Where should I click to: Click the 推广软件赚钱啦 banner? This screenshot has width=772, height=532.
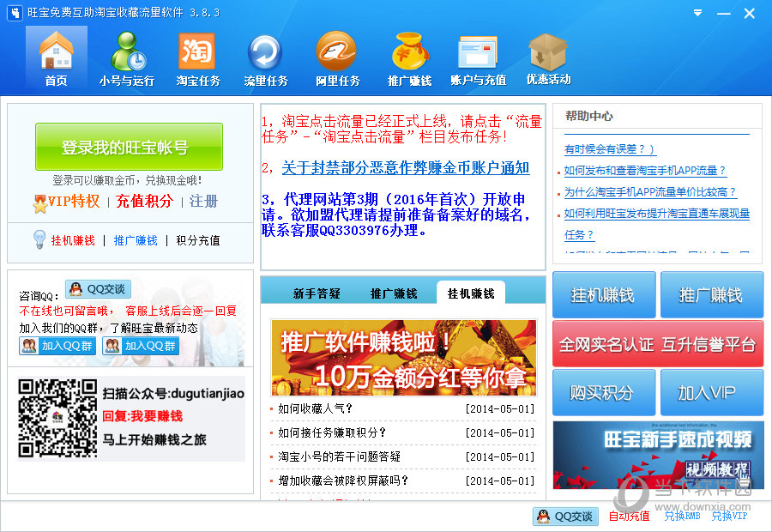404,358
